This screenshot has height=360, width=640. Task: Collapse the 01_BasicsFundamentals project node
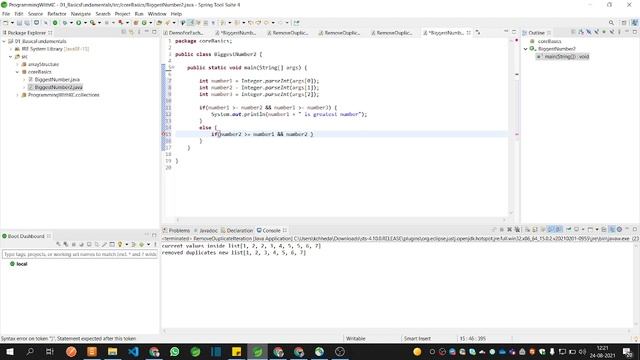(4, 41)
